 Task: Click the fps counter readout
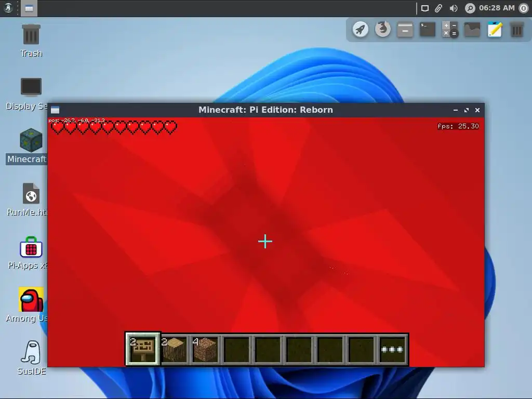(x=458, y=126)
